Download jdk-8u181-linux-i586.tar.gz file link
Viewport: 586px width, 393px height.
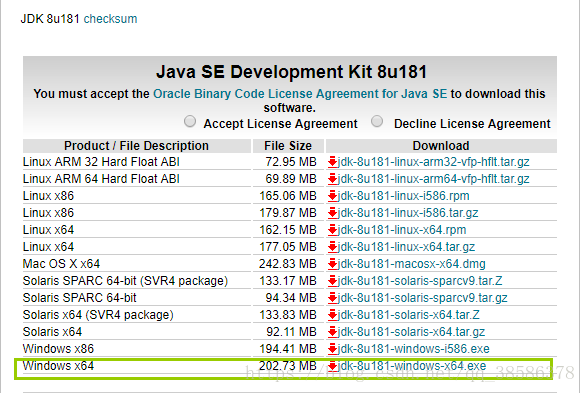coord(408,213)
